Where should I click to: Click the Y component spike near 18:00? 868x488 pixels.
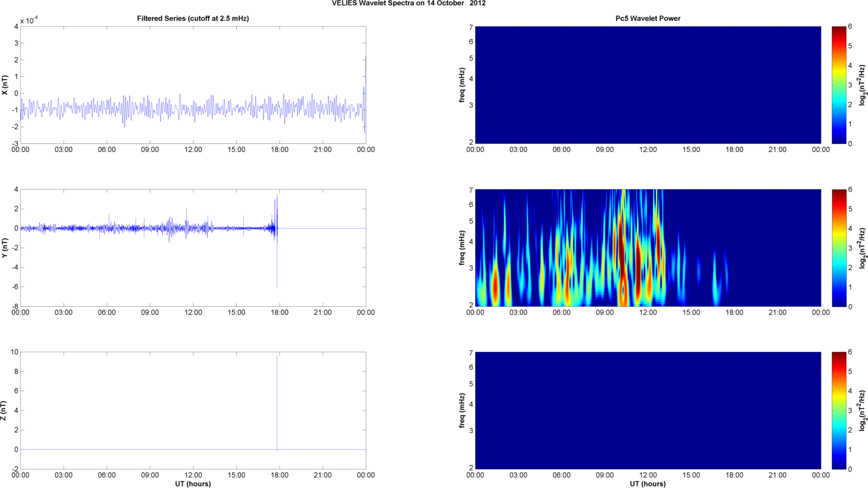(277, 241)
